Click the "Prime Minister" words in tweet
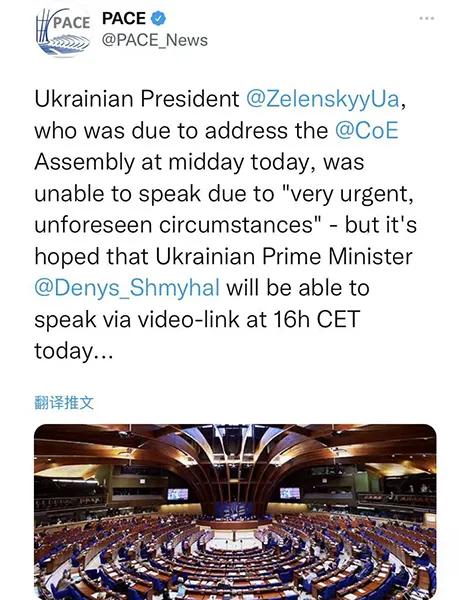Image resolution: width=458 pixels, height=600 pixels. click(337, 256)
